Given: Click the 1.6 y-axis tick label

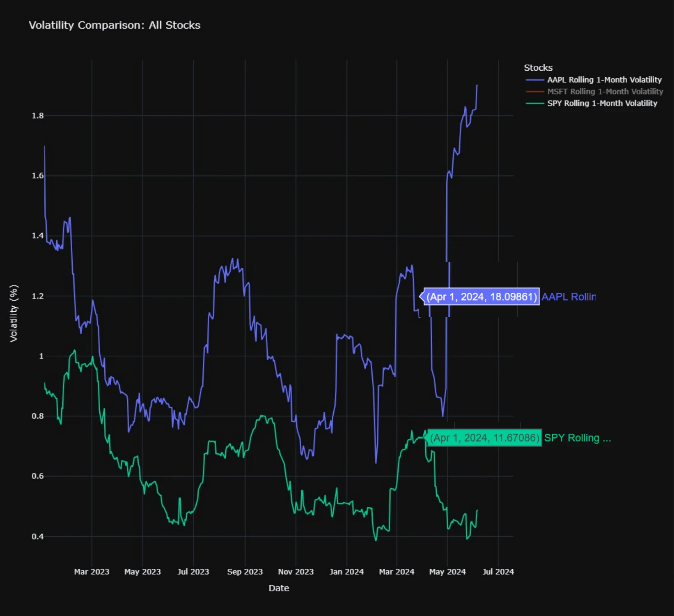Looking at the screenshot, I should (x=38, y=176).
